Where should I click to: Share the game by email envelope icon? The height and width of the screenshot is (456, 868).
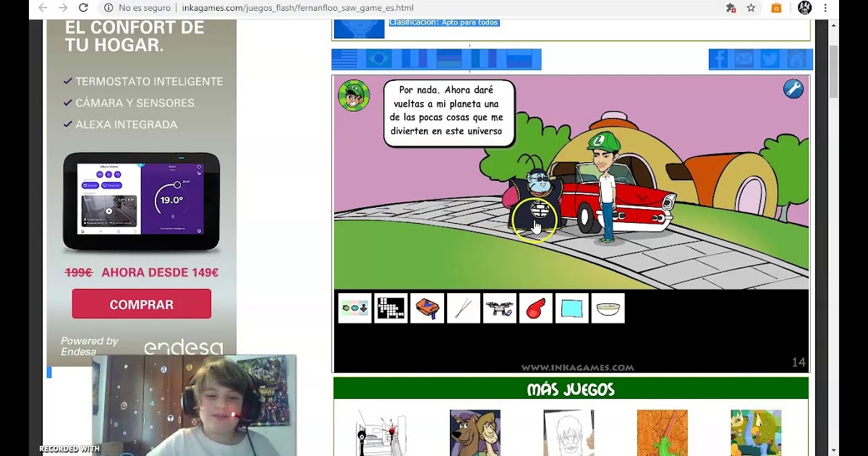tap(744, 59)
